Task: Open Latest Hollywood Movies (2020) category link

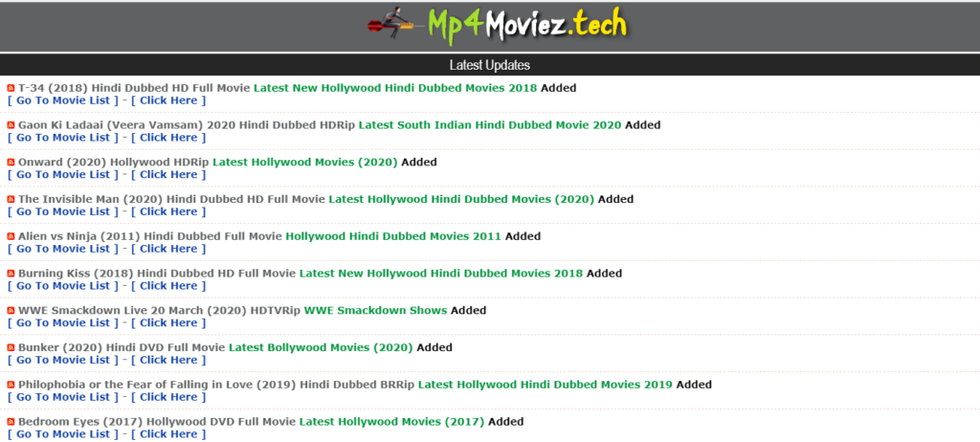Action: tap(305, 162)
